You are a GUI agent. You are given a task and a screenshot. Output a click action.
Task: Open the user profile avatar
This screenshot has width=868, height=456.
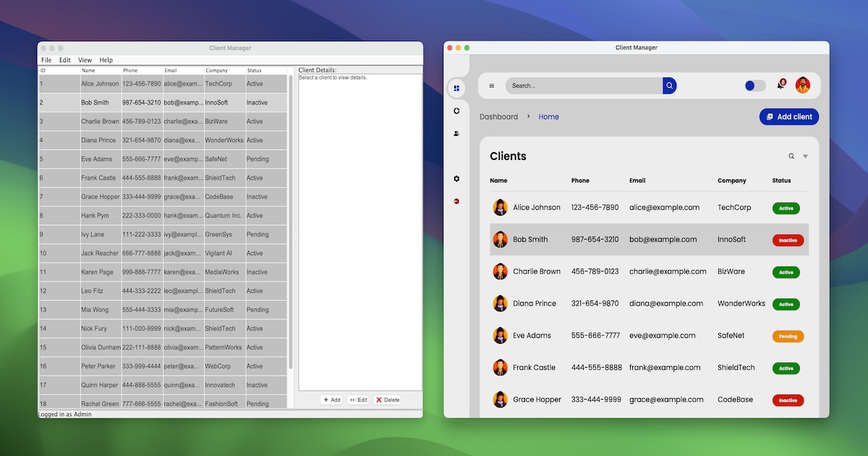(x=803, y=85)
